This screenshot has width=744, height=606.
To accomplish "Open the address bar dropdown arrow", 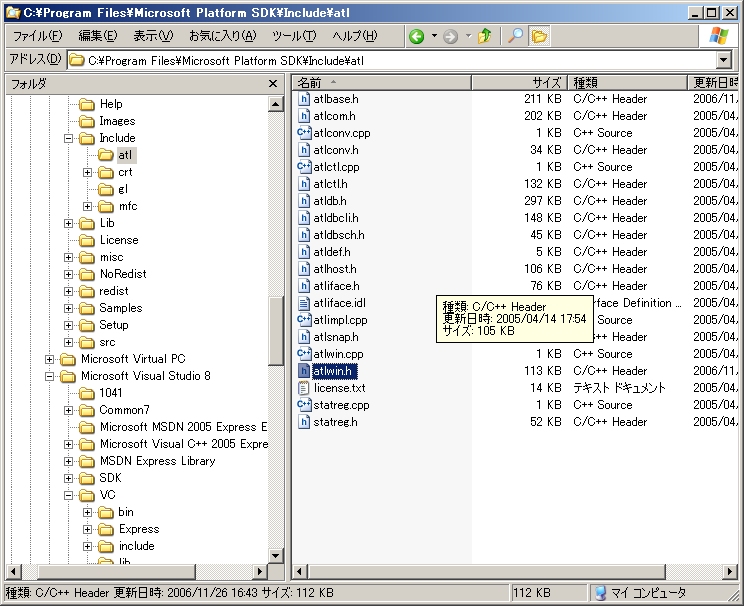I will click(x=723, y=60).
